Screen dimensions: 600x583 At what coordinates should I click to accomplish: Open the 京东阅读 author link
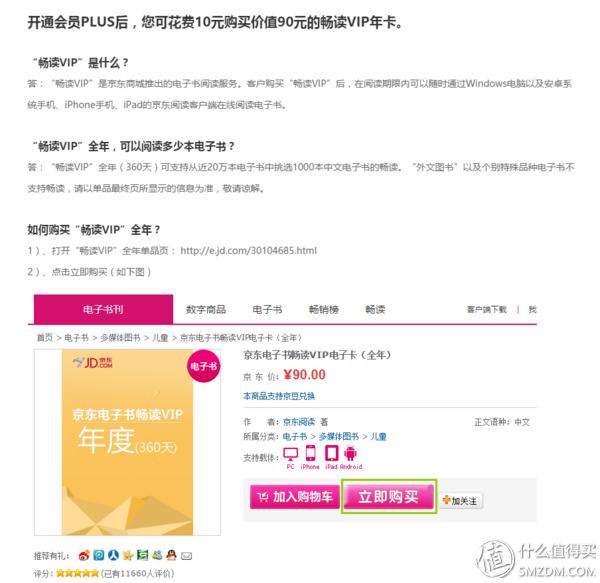point(299,422)
